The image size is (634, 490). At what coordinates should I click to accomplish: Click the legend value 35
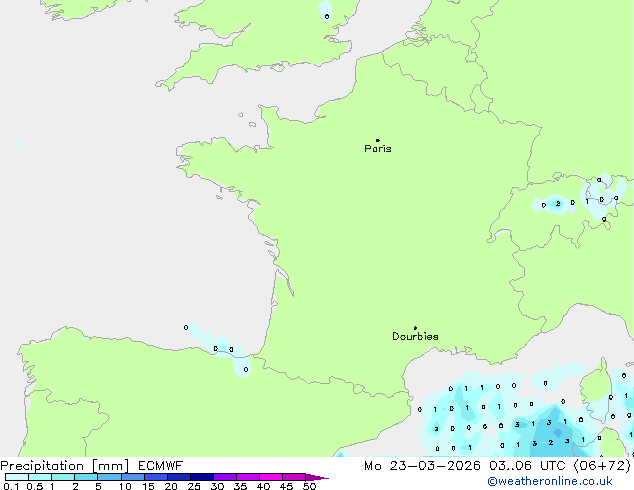coord(240,486)
